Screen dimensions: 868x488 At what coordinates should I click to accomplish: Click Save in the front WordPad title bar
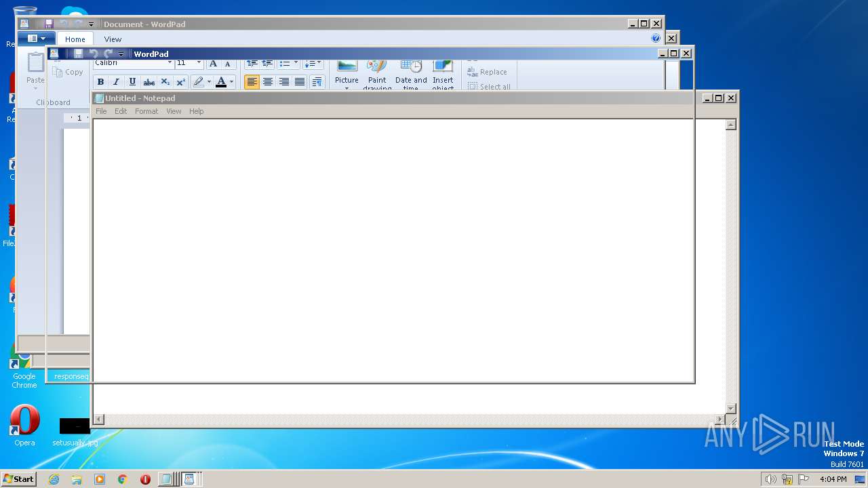78,54
